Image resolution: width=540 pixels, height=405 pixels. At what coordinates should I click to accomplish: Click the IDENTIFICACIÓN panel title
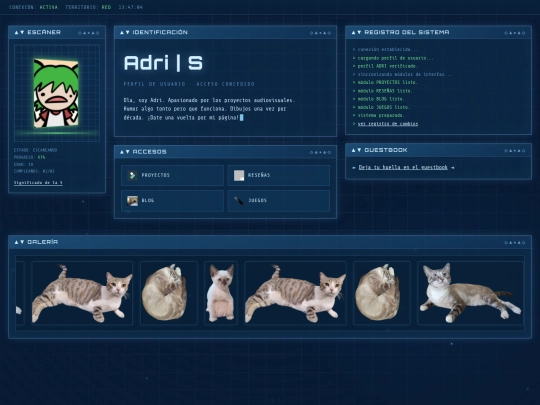(160, 32)
